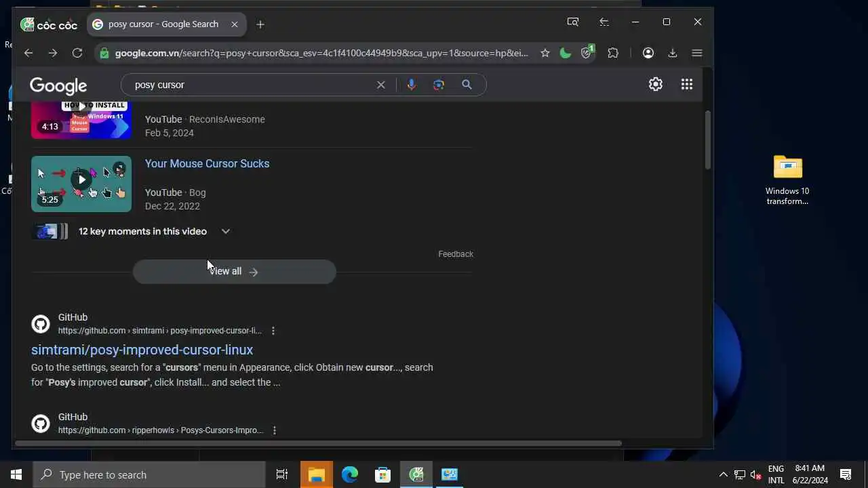Open the ad blocker shield icon
Screen dimensions: 868x488
(x=587, y=52)
